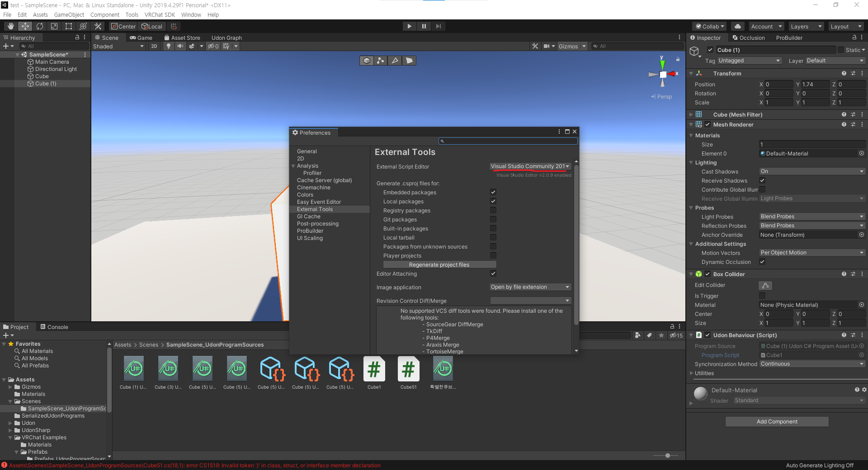The image size is (868, 470).
Task: Open the Tag dropdown in Inspector
Action: pos(750,61)
